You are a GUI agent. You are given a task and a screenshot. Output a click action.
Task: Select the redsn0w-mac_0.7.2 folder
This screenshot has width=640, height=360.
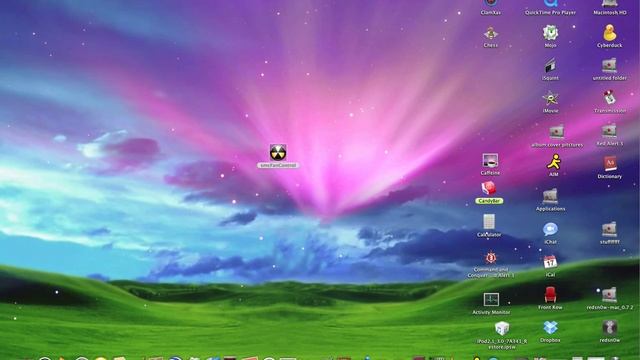click(609, 295)
